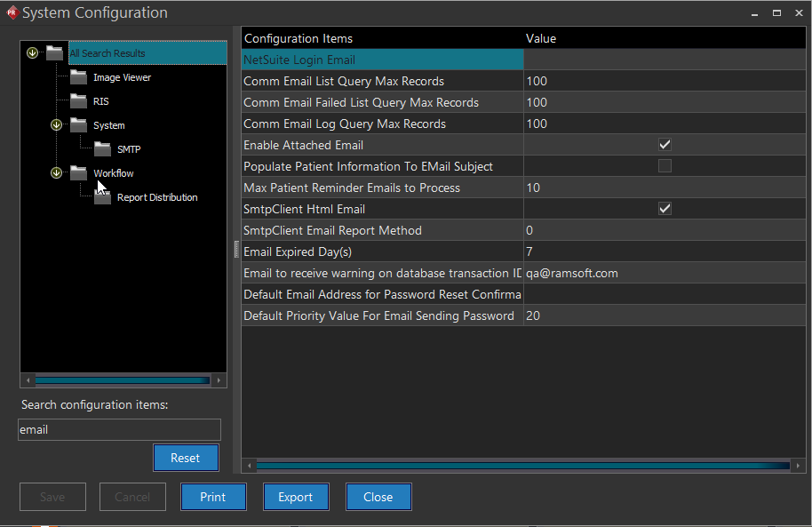Click the All Search Results folder icon
Screen dimensions: 812x527
[54, 53]
